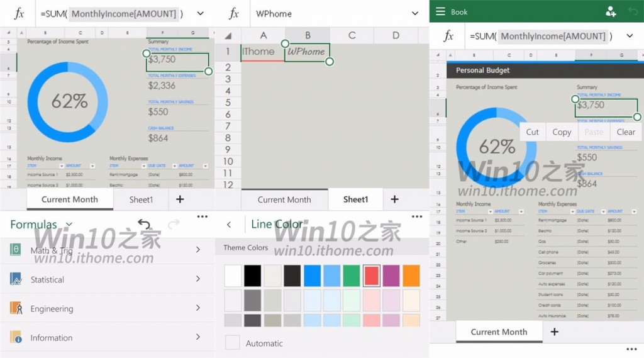
Task: Click the Math & Trig category icon
Action: tap(16, 250)
